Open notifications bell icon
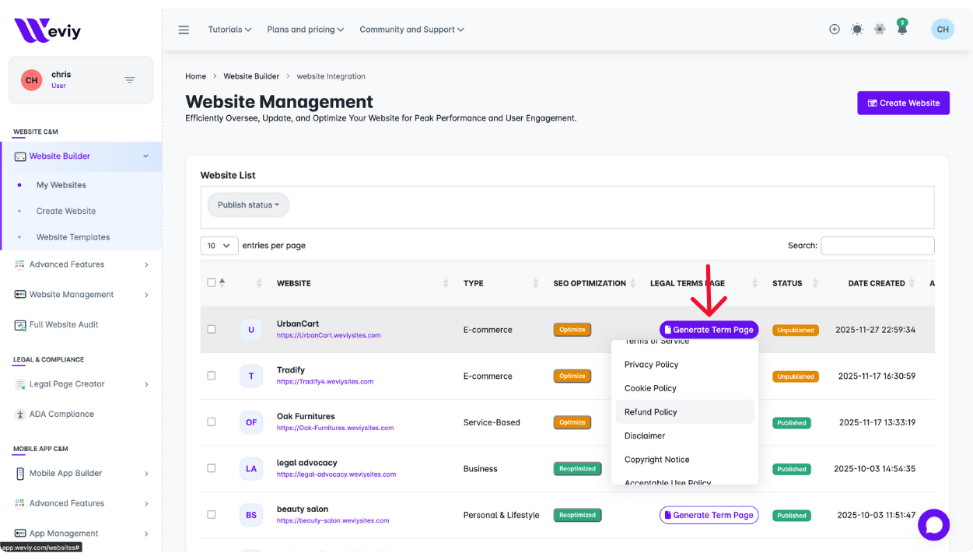Screen dimensions: 973x560 (x=902, y=30)
